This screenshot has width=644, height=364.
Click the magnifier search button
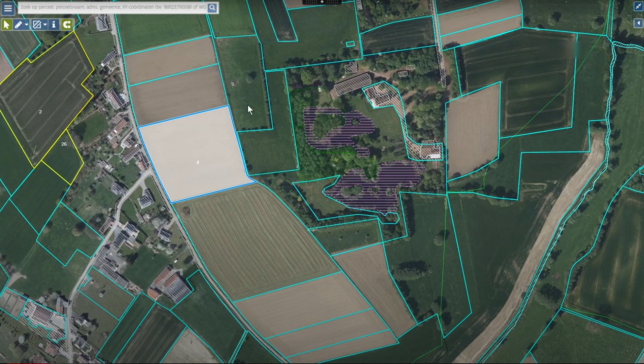(x=212, y=7)
